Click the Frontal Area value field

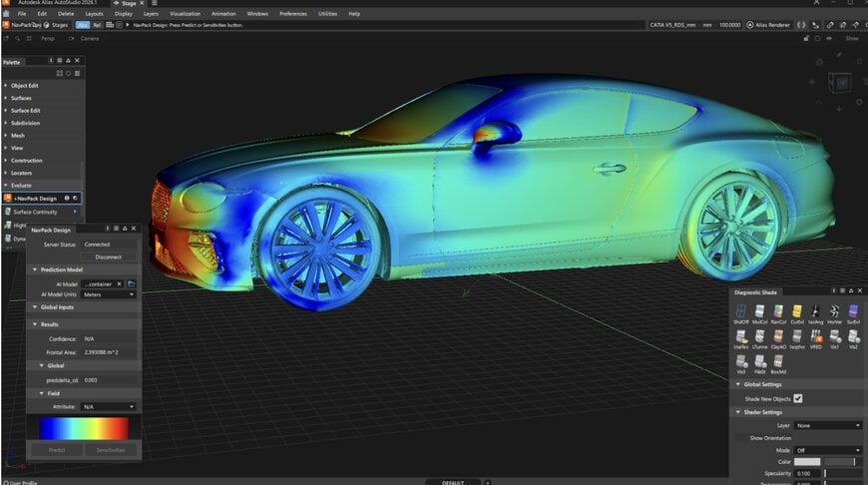pos(109,352)
